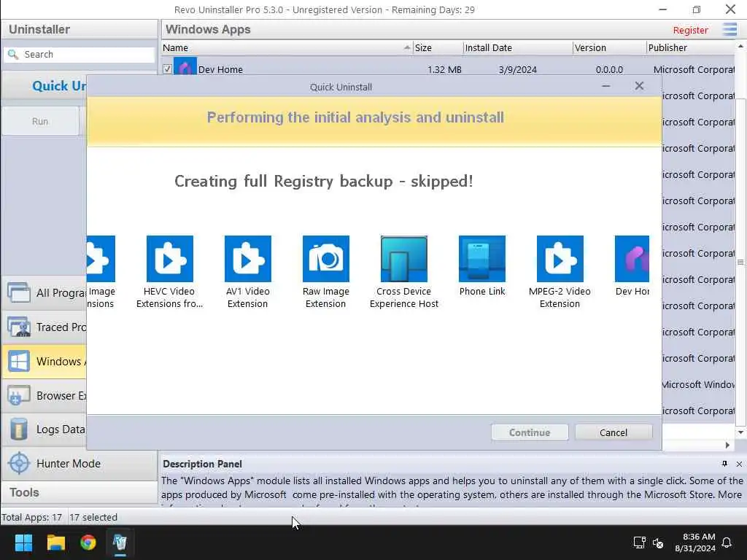Click the Register link
Image resolution: width=747 pixels, height=560 pixels.
[x=690, y=30]
